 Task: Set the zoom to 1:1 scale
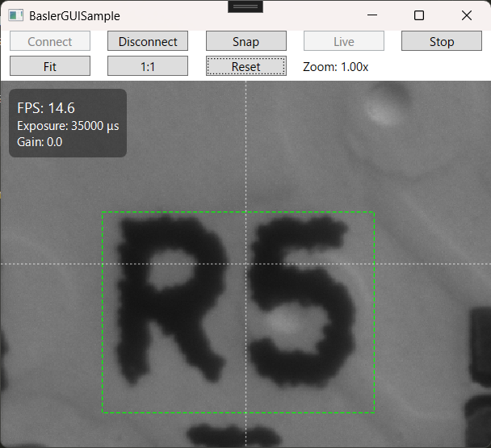click(x=148, y=66)
